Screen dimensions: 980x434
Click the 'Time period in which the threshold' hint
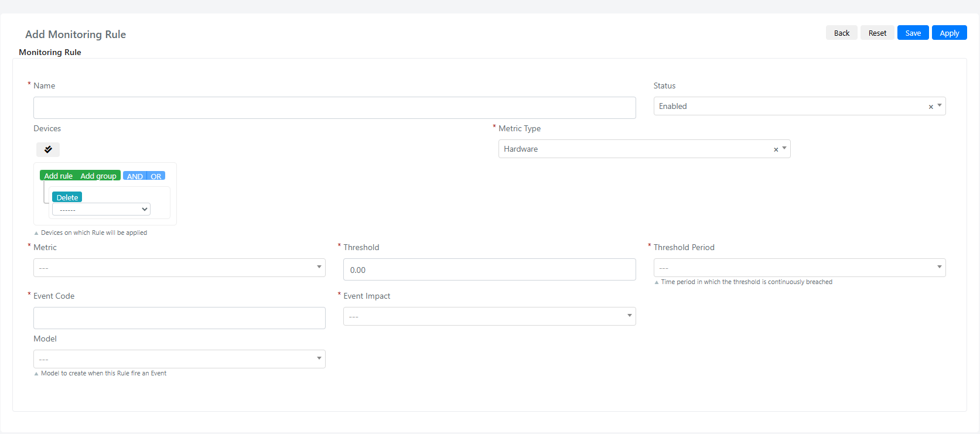pyautogui.click(x=746, y=282)
